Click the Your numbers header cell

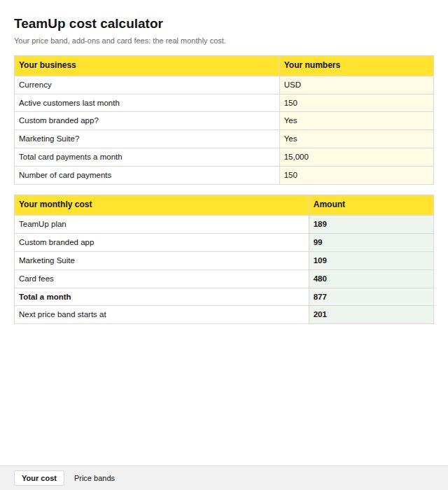[356, 66]
